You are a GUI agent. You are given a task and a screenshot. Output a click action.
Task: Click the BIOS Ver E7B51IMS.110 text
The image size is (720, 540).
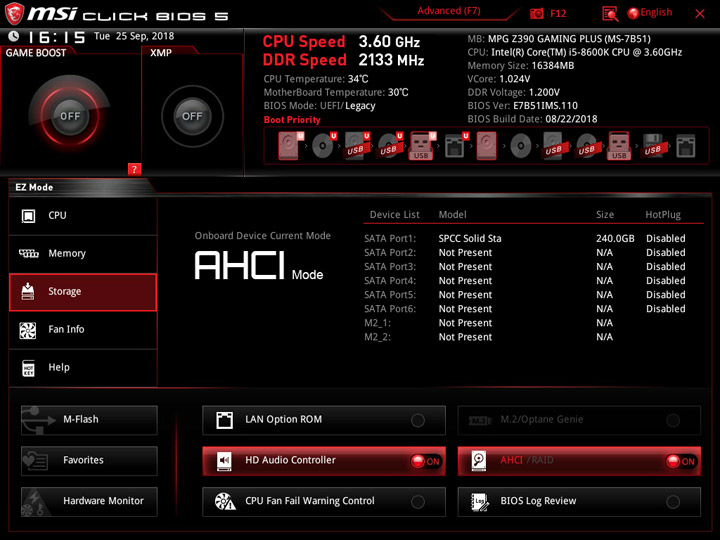tap(523, 106)
